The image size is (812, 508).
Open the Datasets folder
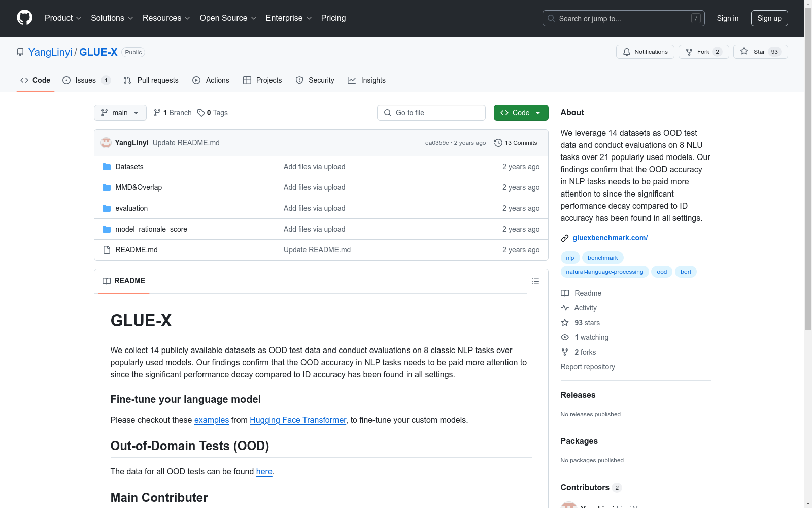[x=129, y=167]
